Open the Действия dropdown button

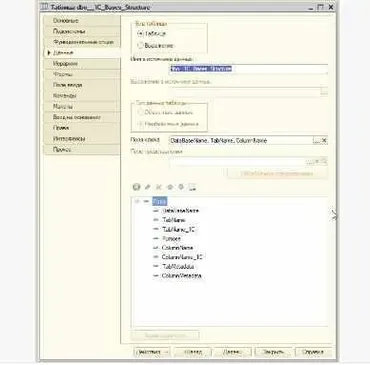tap(152, 352)
